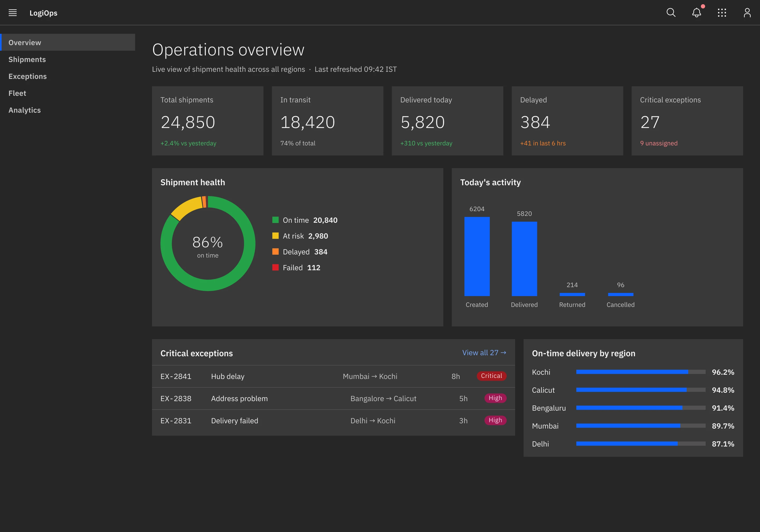Open the hamburger navigation menu
The width and height of the screenshot is (760, 532).
13,13
